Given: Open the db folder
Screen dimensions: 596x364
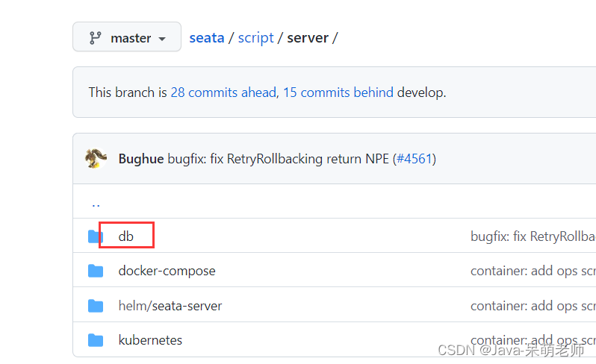Looking at the screenshot, I should pyautogui.click(x=125, y=236).
